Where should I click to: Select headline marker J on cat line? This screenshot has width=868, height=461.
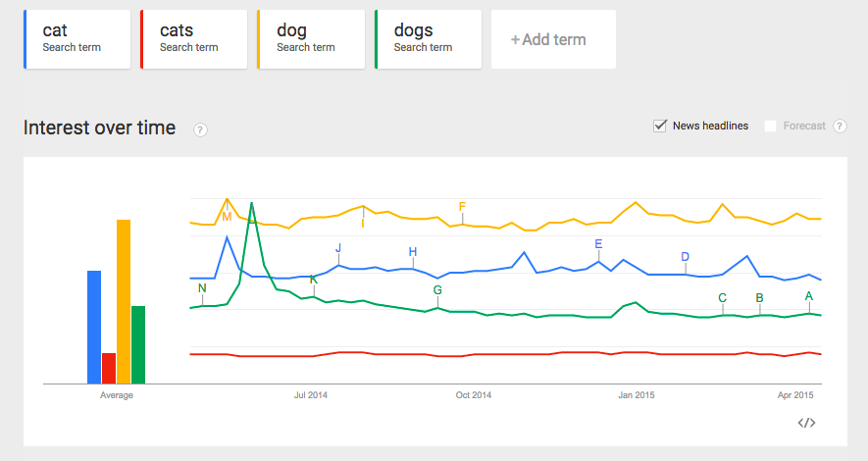click(x=338, y=248)
